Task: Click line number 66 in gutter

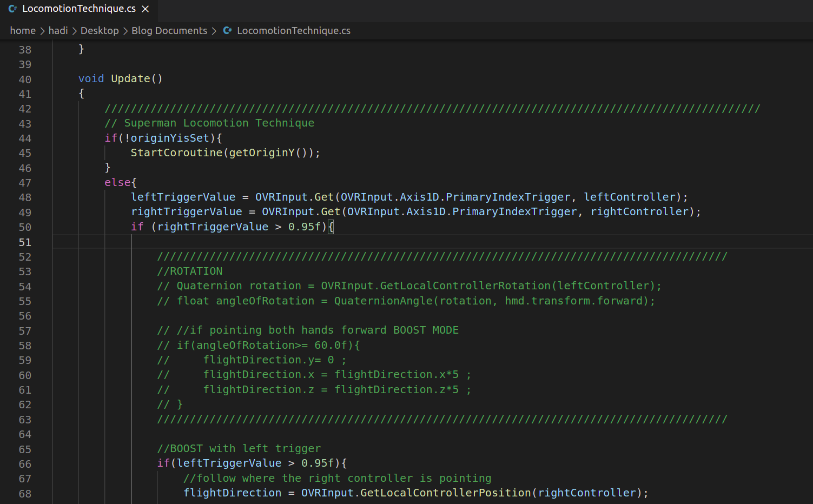Action: click(25, 464)
